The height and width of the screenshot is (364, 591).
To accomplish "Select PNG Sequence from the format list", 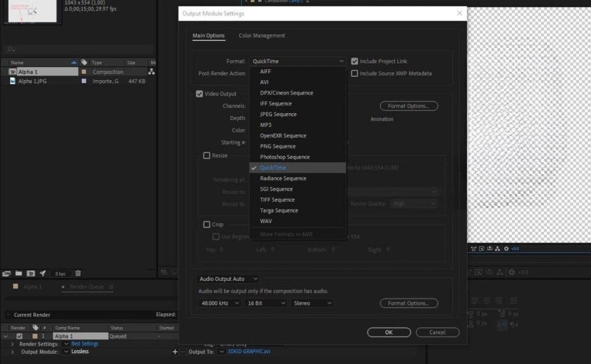I will point(277,146).
